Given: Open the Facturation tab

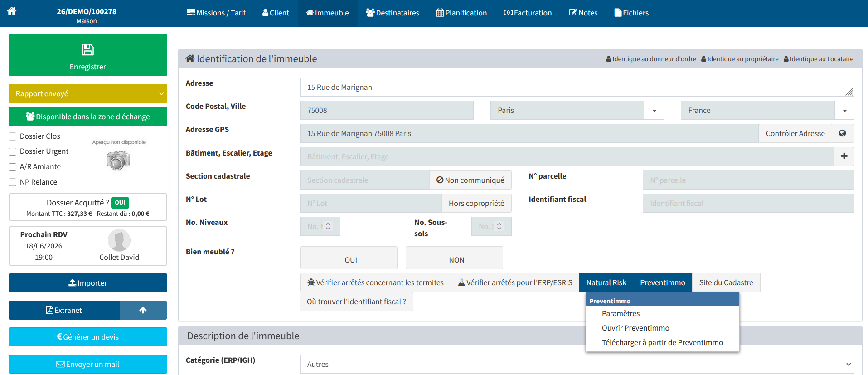Looking at the screenshot, I should [x=528, y=13].
